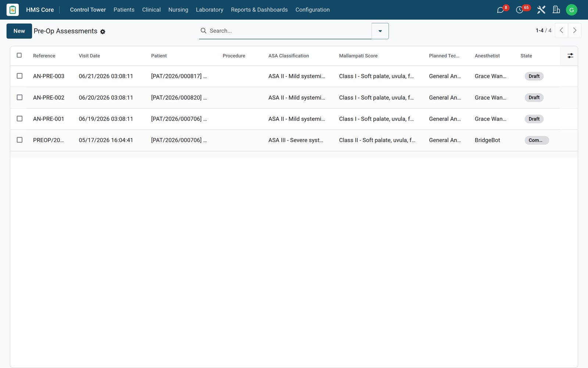Image resolution: width=588 pixels, height=368 pixels.
Task: Open the company building icon
Action: pos(556,10)
